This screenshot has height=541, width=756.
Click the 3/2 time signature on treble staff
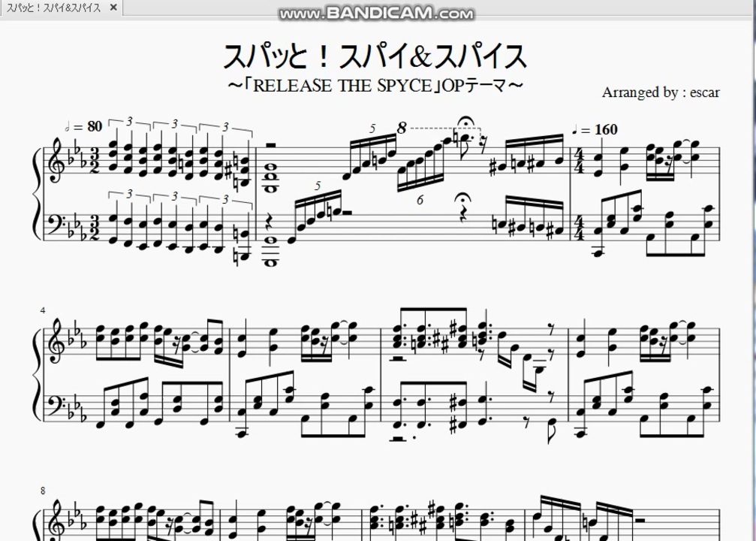[94, 162]
